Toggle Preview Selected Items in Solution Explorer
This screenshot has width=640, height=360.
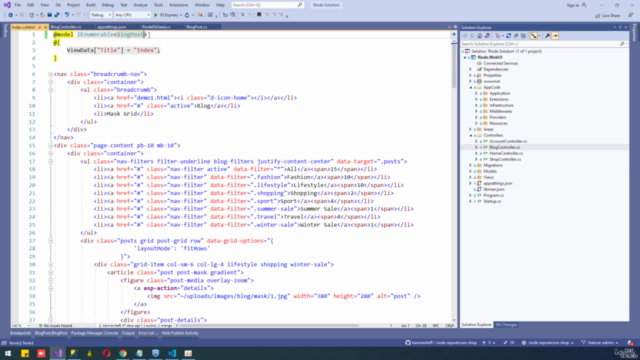coord(555,36)
